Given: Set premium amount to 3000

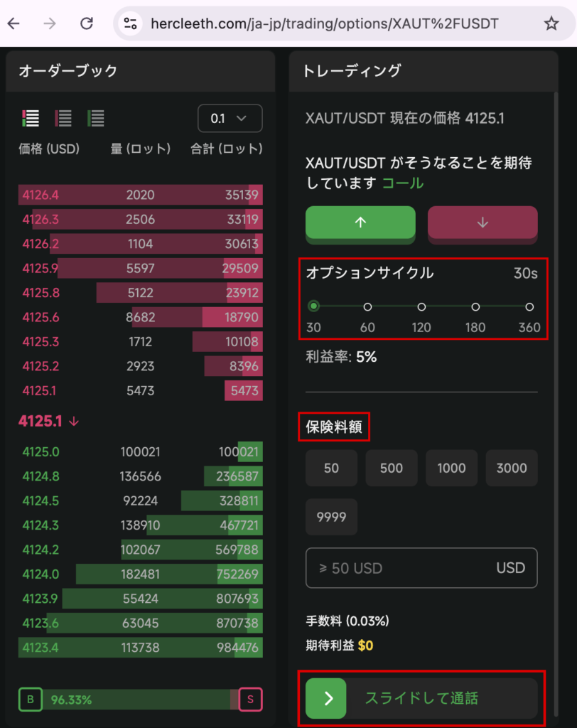Looking at the screenshot, I should (512, 468).
